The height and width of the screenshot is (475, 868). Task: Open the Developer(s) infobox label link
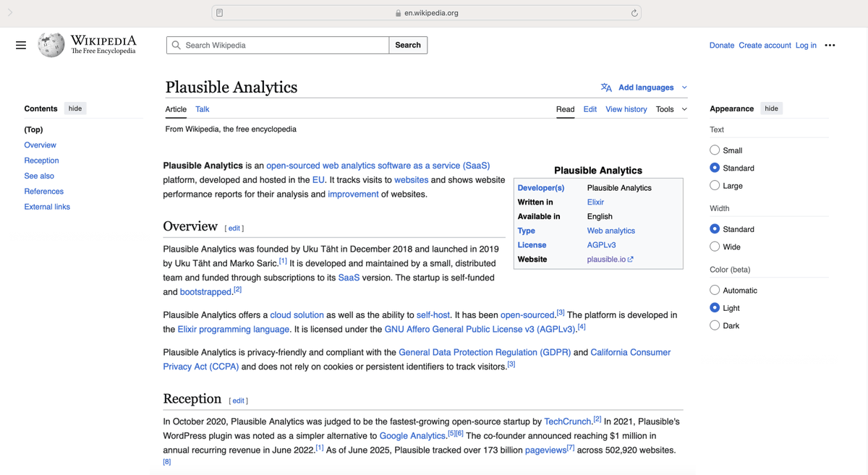point(540,188)
